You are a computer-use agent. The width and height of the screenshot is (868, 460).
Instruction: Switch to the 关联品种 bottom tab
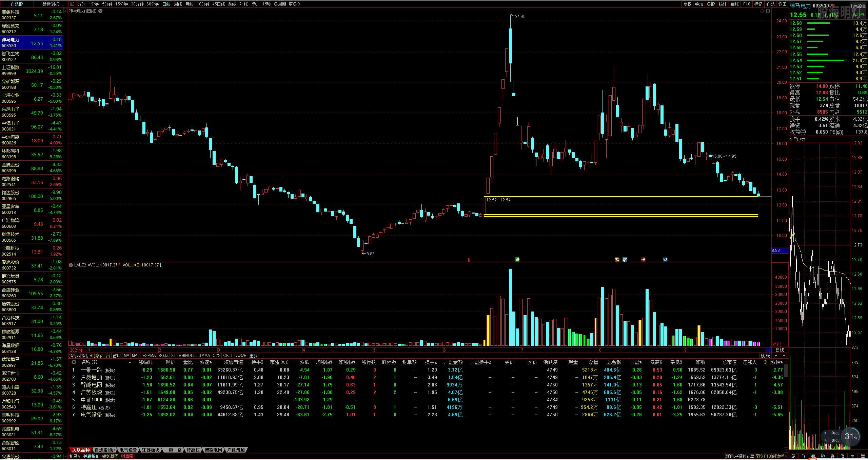click(x=80, y=450)
